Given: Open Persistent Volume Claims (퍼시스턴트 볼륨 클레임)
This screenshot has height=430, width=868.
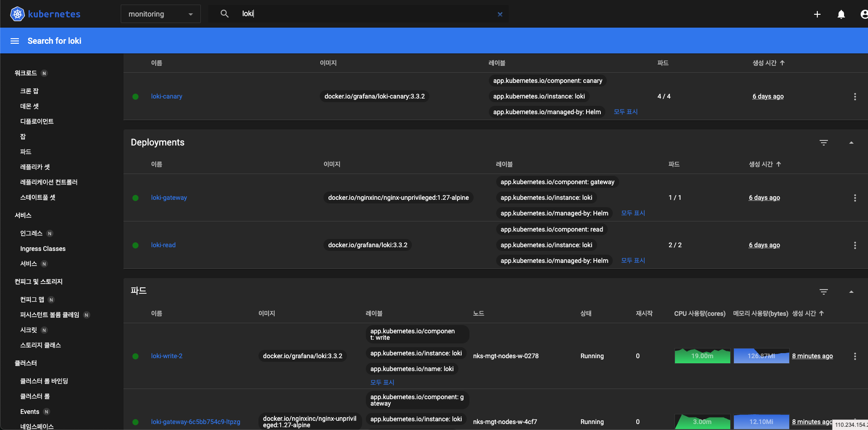Looking at the screenshot, I should pyautogui.click(x=50, y=315).
